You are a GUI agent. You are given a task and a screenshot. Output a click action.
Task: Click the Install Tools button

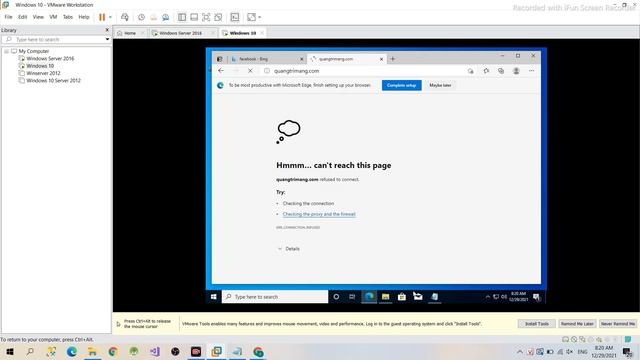537,324
